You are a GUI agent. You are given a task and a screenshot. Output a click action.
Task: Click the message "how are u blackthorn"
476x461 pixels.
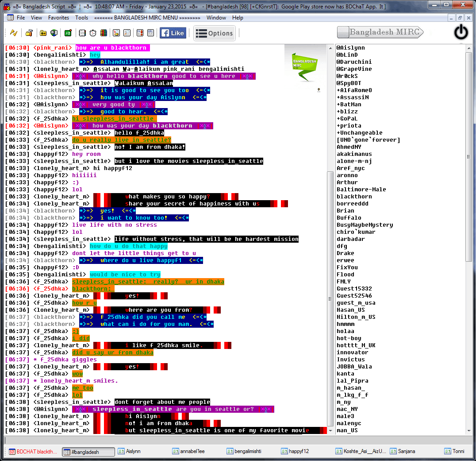[112, 48]
